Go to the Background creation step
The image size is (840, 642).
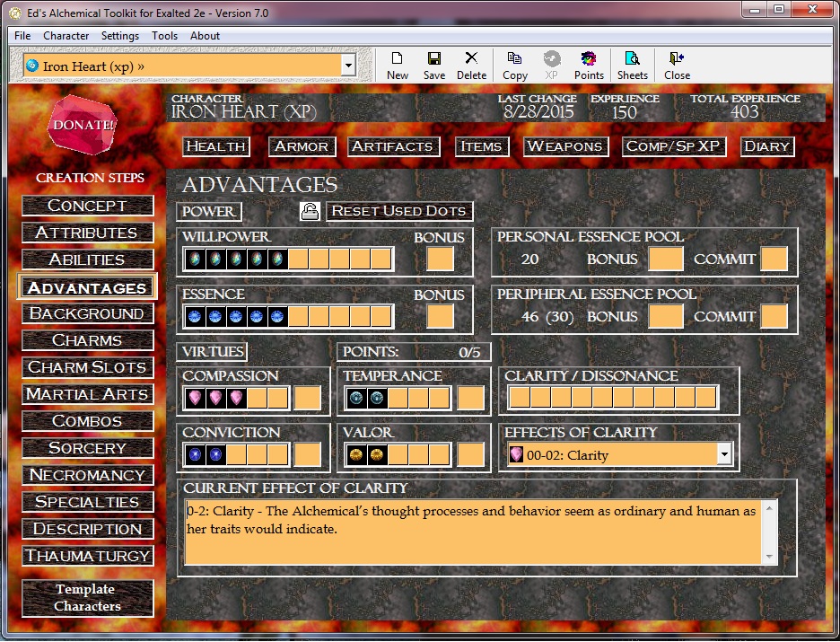(87, 313)
